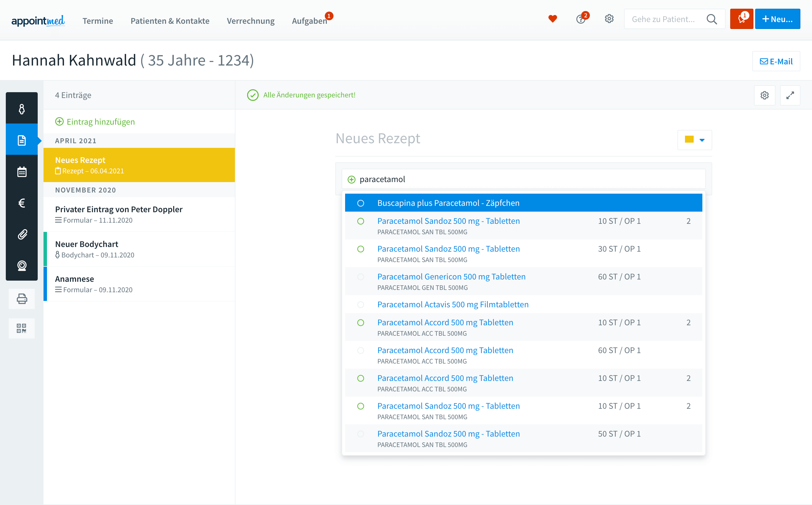Select radio for Paracetamol Sandoz 30 ST
812x505 pixels.
pos(361,249)
